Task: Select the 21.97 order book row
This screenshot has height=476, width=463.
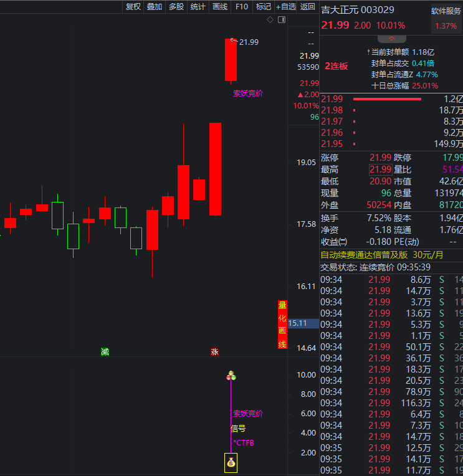Action: click(392, 121)
